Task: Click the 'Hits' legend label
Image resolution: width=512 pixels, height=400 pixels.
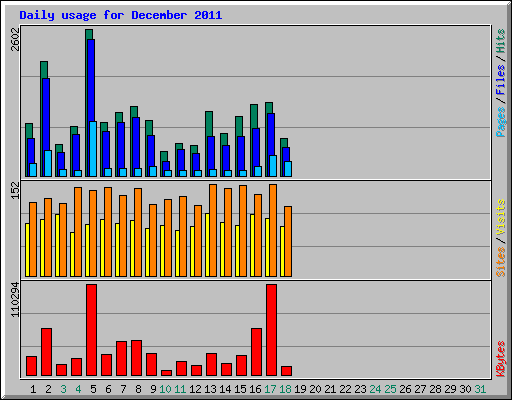Action: 501,41
